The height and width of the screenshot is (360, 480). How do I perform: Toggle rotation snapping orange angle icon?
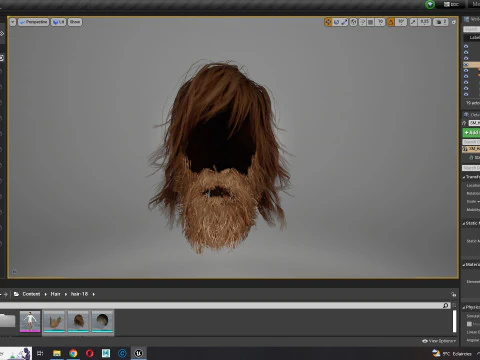(390, 22)
